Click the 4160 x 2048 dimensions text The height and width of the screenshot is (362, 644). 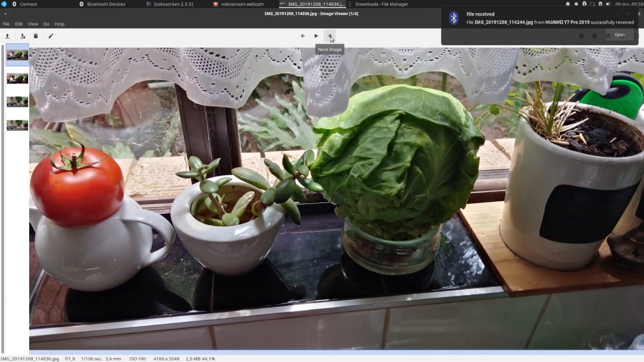[167, 358]
